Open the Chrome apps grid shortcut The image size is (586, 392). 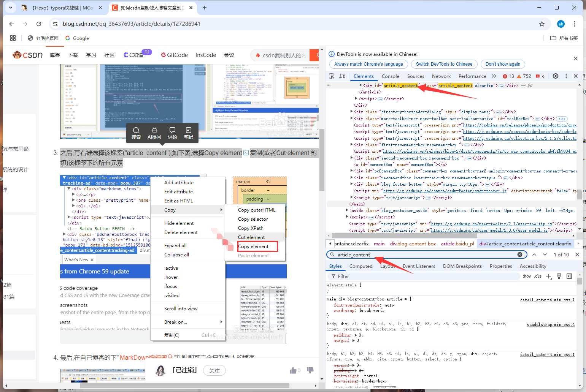(13, 38)
